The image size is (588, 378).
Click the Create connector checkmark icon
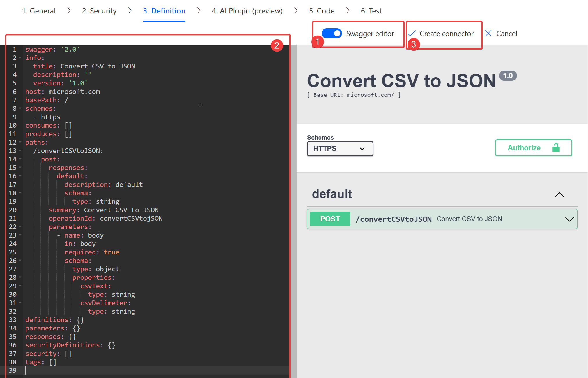pyautogui.click(x=412, y=34)
